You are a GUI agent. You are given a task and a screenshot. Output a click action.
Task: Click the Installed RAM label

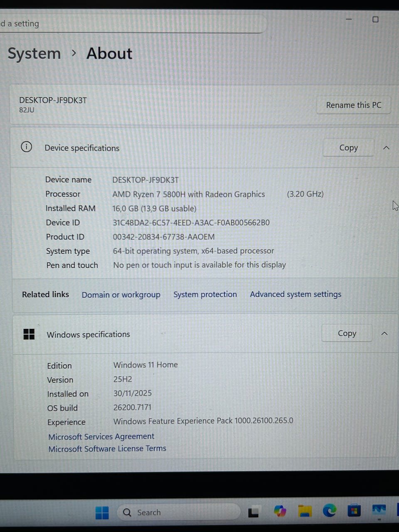[70, 208]
